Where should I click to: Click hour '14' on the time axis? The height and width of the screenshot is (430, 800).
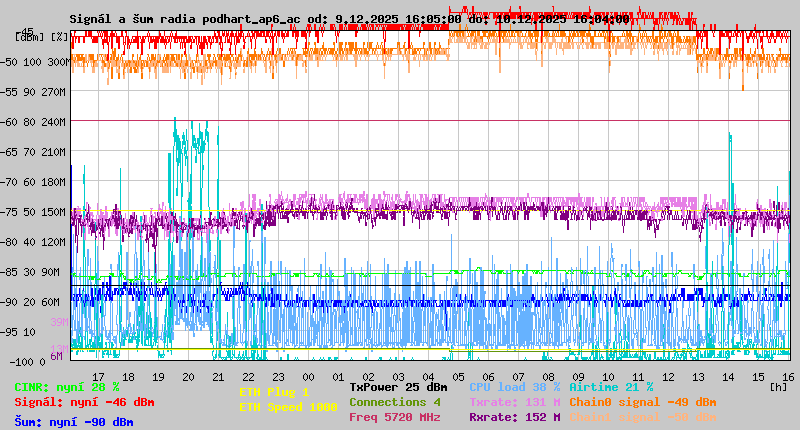[x=728, y=377]
